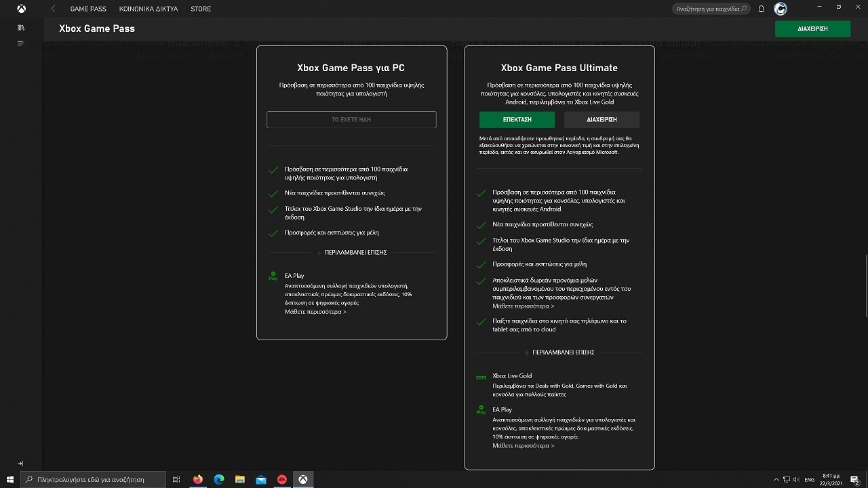
Task: Click the EA Play title in the Ultimate card
Action: 502,409
